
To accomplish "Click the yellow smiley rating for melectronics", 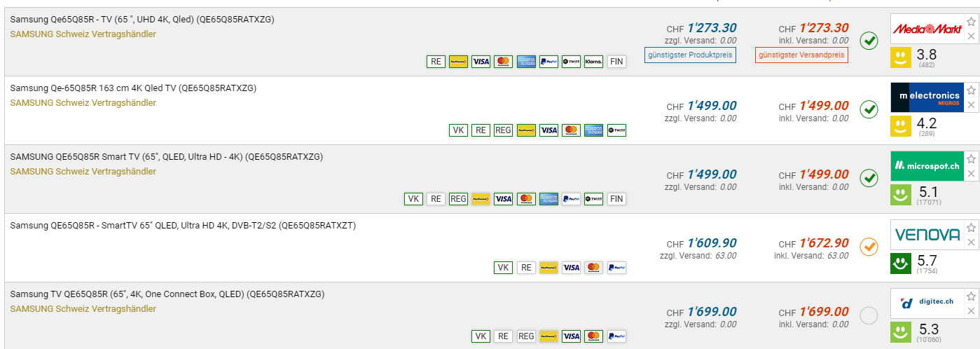I will [900, 127].
